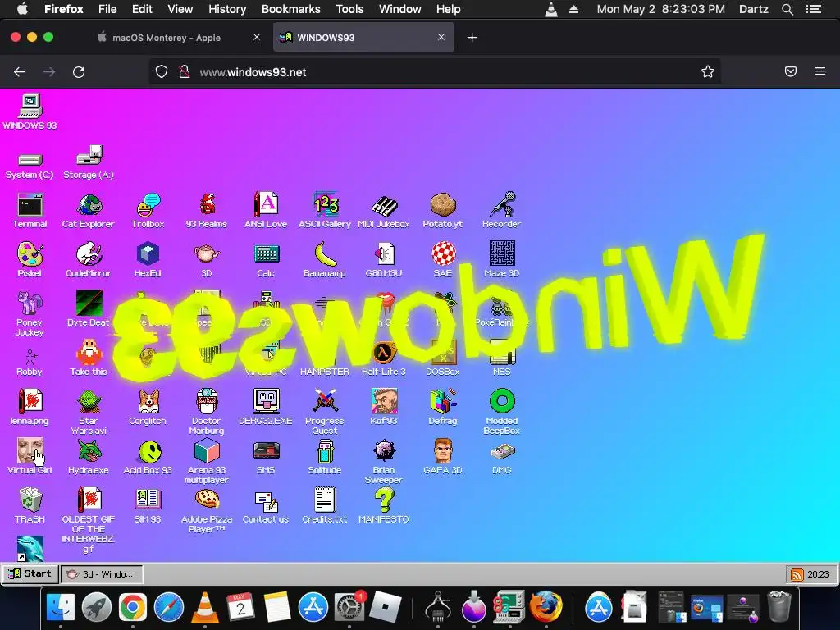Click the Potato.yt icon

pyautogui.click(x=442, y=211)
